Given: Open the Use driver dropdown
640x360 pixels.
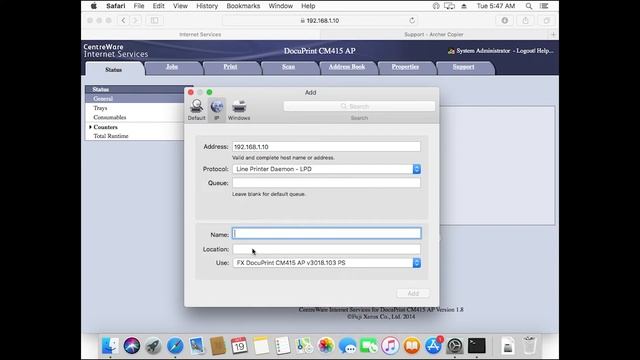Looking at the screenshot, I should coord(327,263).
